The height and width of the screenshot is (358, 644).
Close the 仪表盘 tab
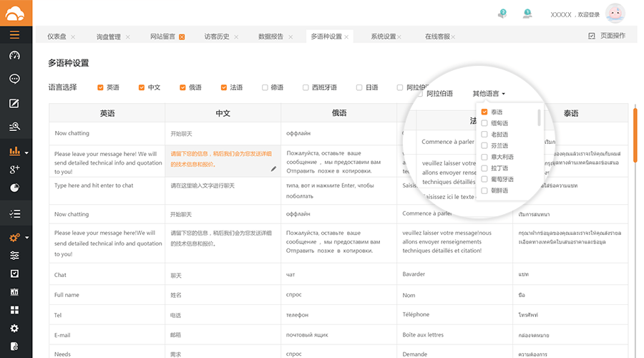point(73,37)
